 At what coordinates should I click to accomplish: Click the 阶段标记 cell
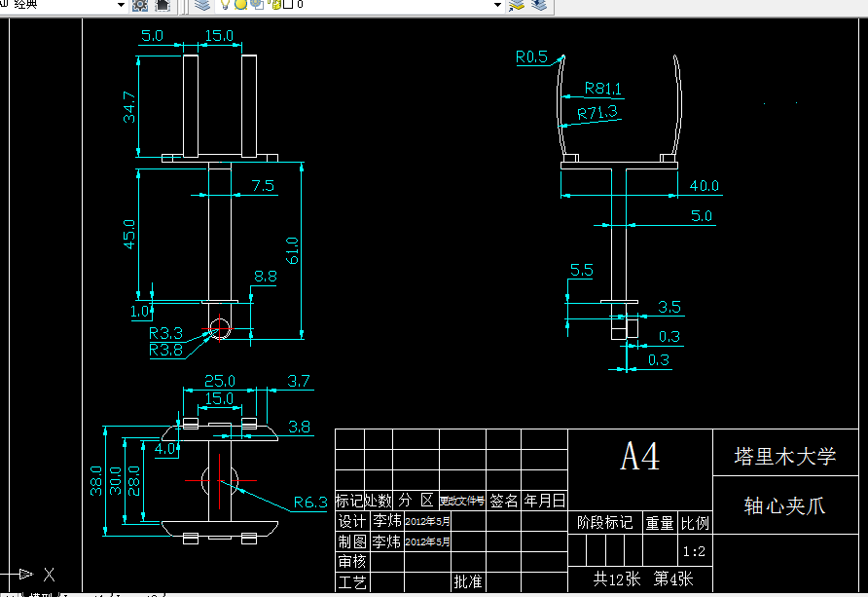605,522
